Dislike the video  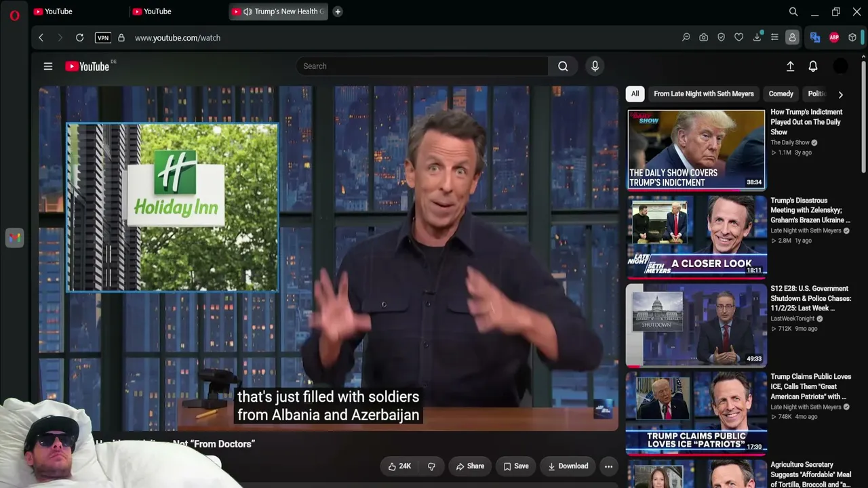(x=431, y=466)
